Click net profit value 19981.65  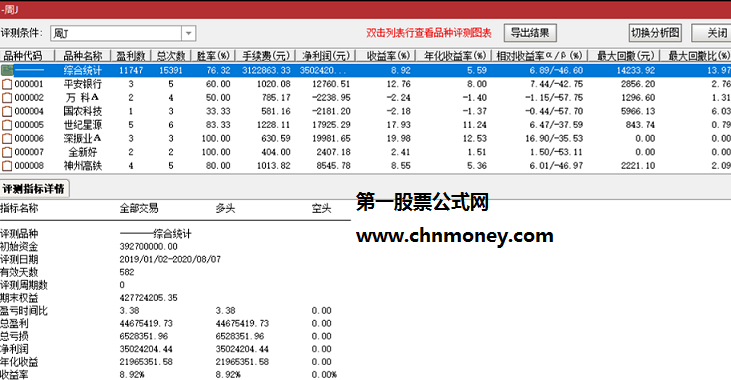point(331,138)
